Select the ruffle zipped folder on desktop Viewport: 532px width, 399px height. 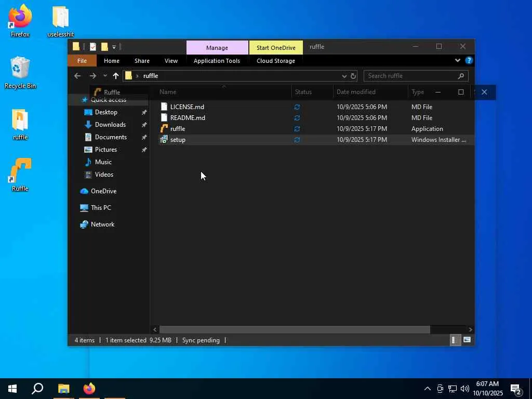(20, 125)
